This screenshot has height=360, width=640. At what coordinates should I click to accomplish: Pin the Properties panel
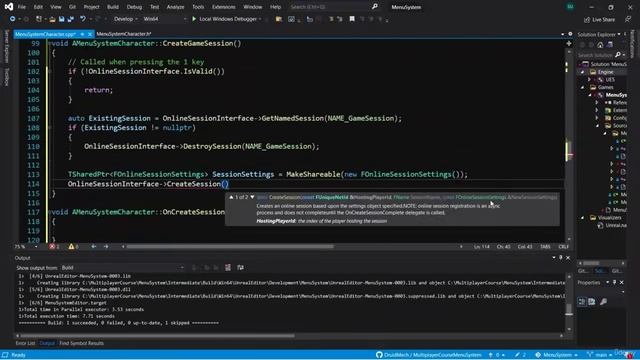(615, 282)
